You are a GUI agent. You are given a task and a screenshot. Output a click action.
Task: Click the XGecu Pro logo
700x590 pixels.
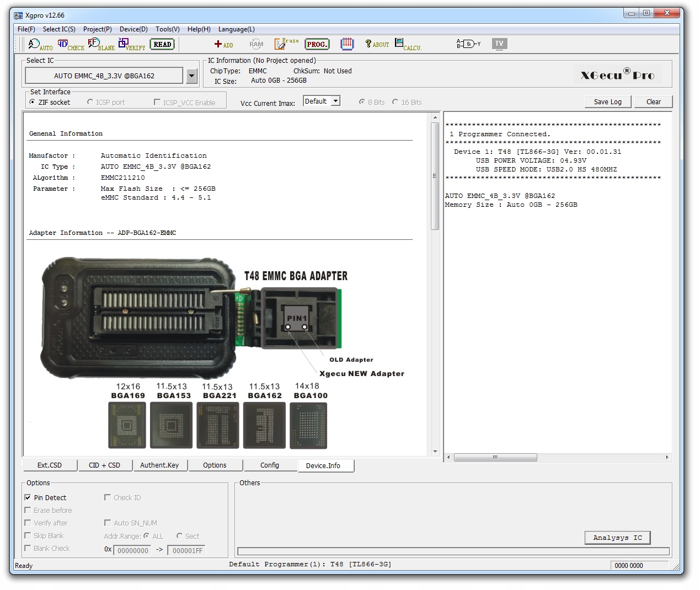point(617,74)
